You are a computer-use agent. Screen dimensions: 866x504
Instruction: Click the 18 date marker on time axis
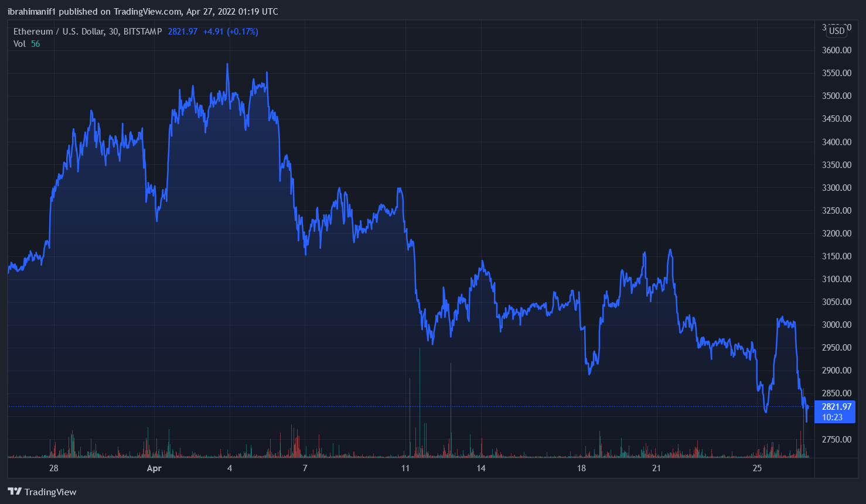581,468
